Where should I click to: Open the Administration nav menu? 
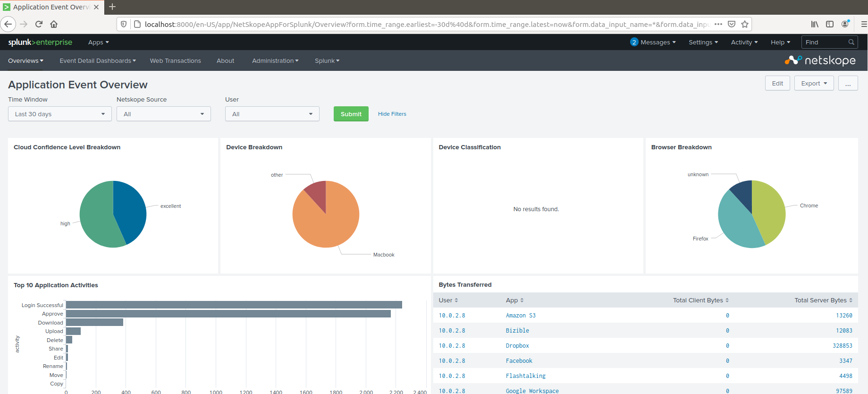275,60
